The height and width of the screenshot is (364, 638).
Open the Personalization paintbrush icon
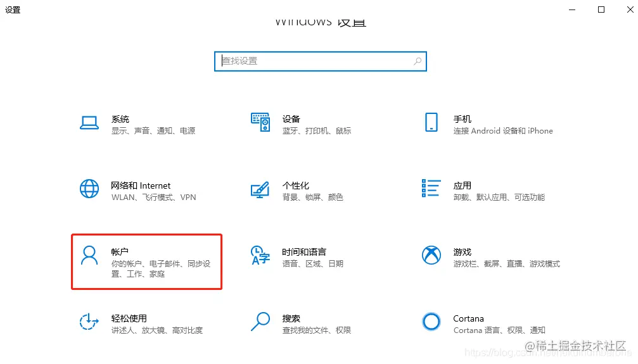[x=260, y=189]
